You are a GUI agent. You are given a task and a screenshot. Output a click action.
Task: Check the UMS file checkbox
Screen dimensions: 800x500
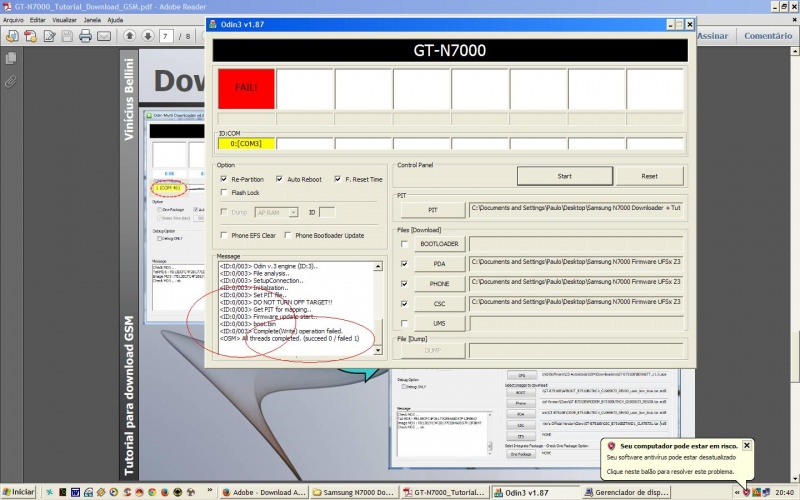click(x=405, y=323)
